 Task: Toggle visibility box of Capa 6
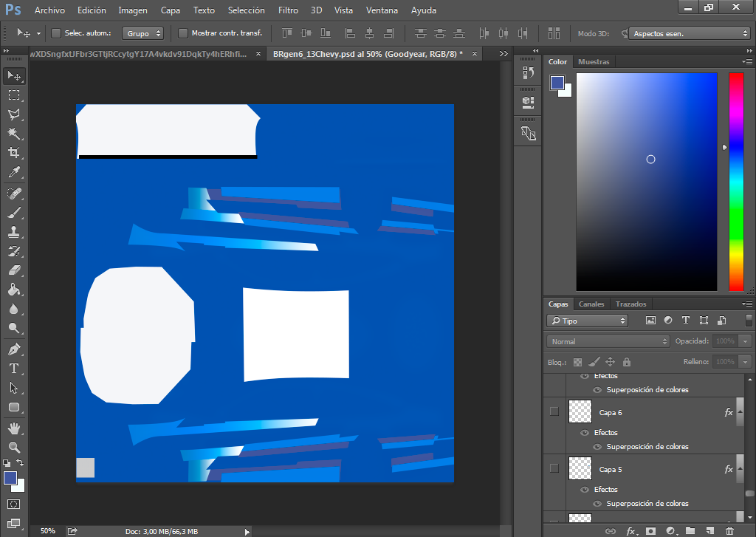click(554, 411)
